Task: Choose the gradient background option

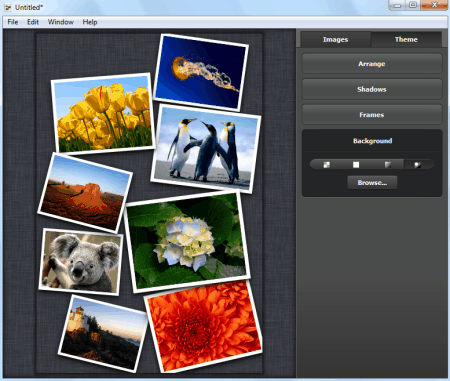Action: pyautogui.click(x=388, y=164)
